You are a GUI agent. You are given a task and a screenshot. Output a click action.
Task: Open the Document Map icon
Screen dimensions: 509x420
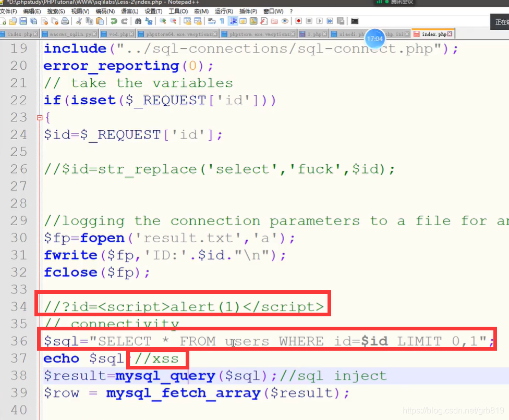click(253, 21)
